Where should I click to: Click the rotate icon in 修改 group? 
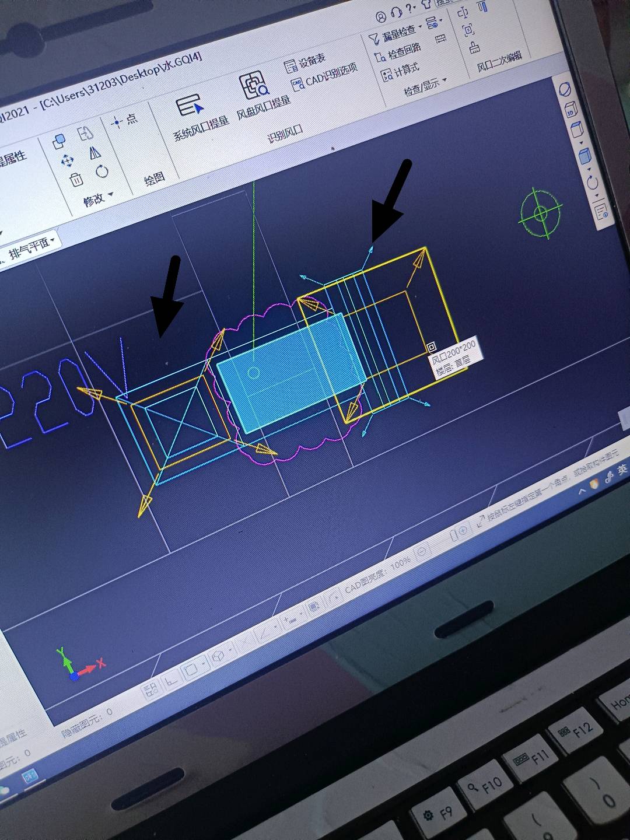(102, 171)
